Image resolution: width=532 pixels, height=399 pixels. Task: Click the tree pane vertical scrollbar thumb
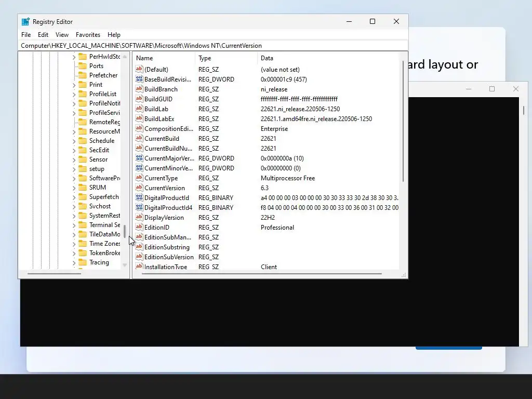125,231
